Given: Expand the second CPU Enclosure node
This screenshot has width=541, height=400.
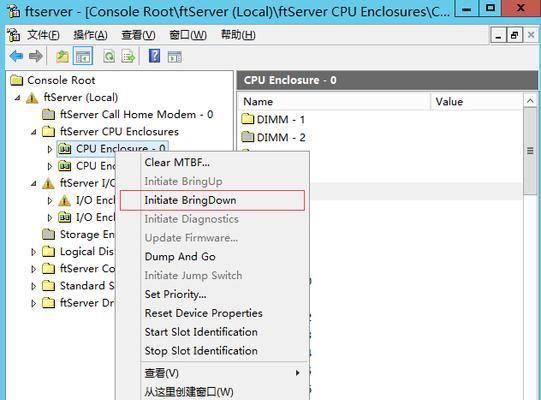Looking at the screenshot, I should coord(50,166).
